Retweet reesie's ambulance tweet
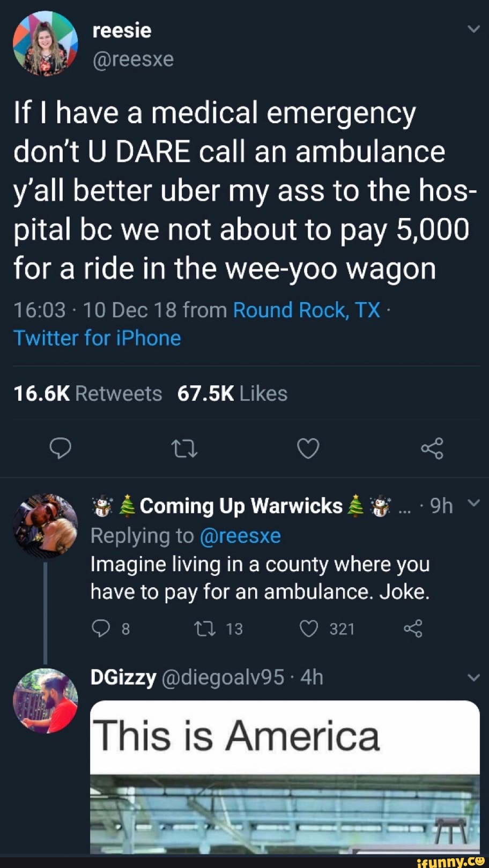This screenshot has height=868, width=489. click(x=184, y=448)
